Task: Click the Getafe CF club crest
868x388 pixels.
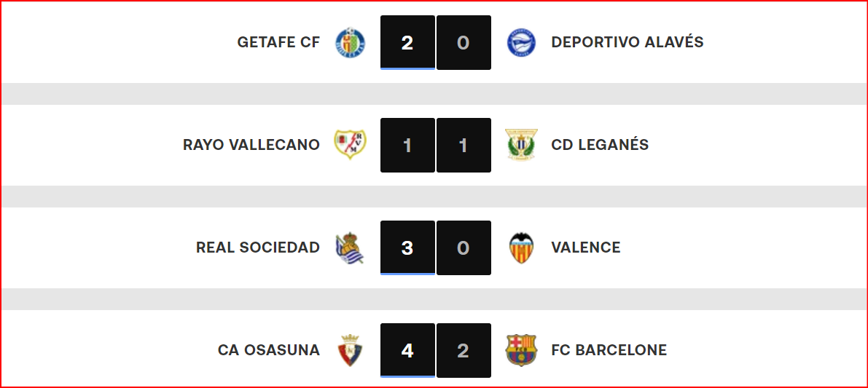Action: [x=350, y=42]
